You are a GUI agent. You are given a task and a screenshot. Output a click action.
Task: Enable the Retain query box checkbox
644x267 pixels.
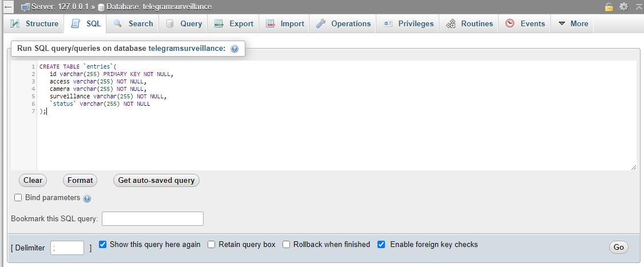click(x=212, y=244)
